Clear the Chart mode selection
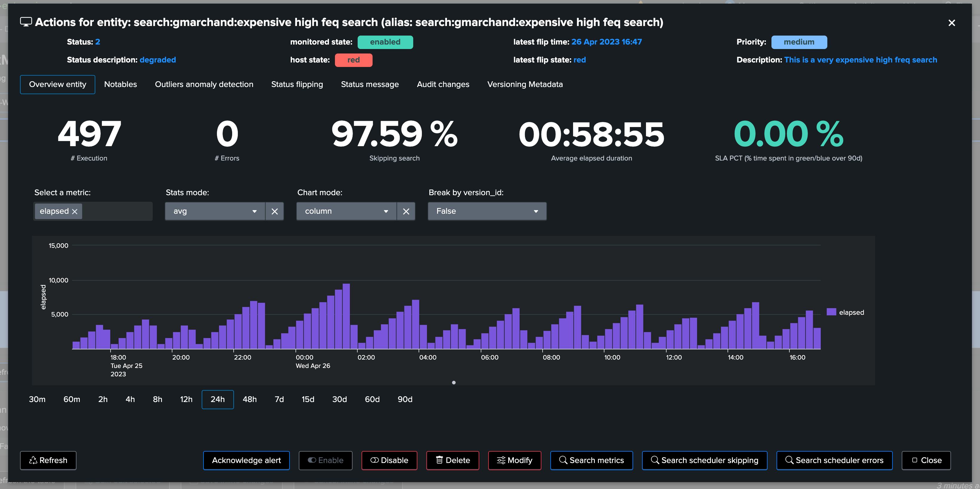Viewport: 980px width, 489px height. coord(406,211)
